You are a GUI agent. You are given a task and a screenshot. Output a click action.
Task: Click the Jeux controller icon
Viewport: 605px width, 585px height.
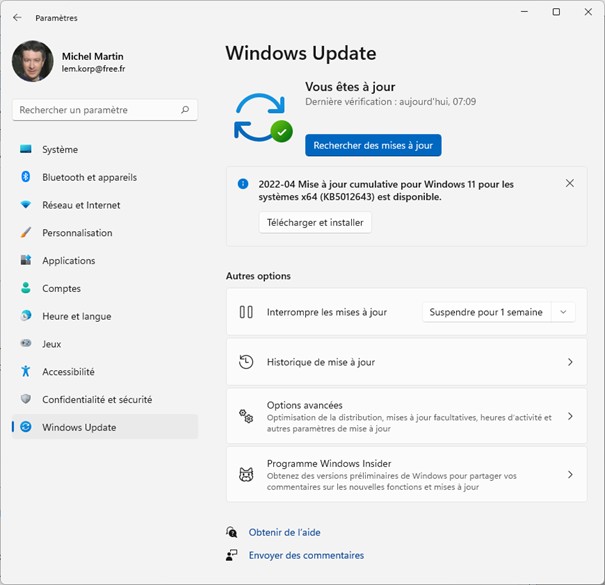(26, 344)
